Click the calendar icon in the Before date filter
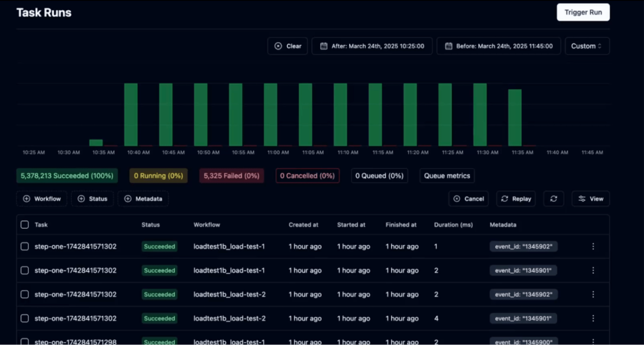 pos(448,46)
